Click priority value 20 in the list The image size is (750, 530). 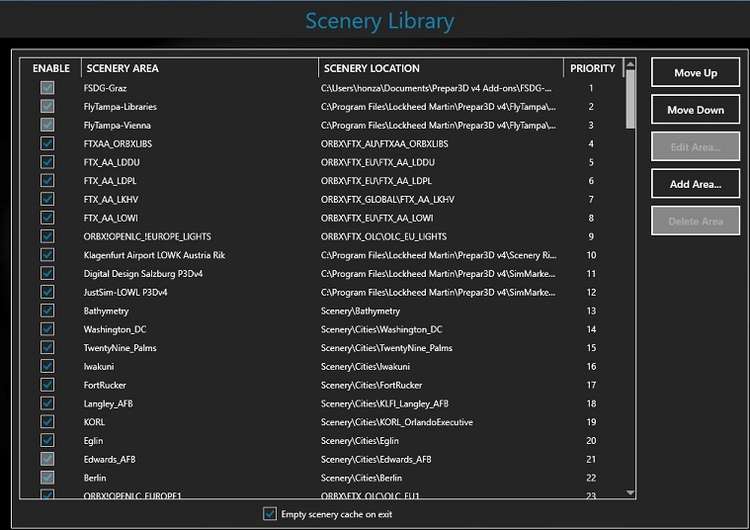[591, 441]
